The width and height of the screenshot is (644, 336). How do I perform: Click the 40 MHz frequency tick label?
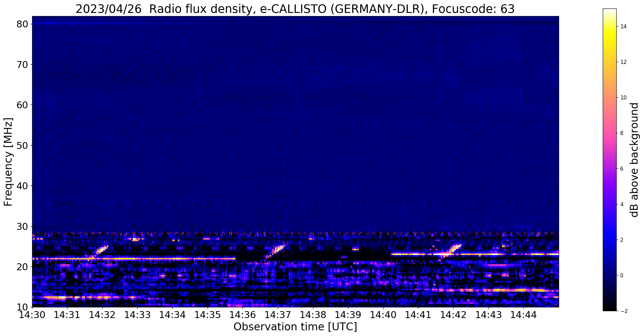coord(22,186)
